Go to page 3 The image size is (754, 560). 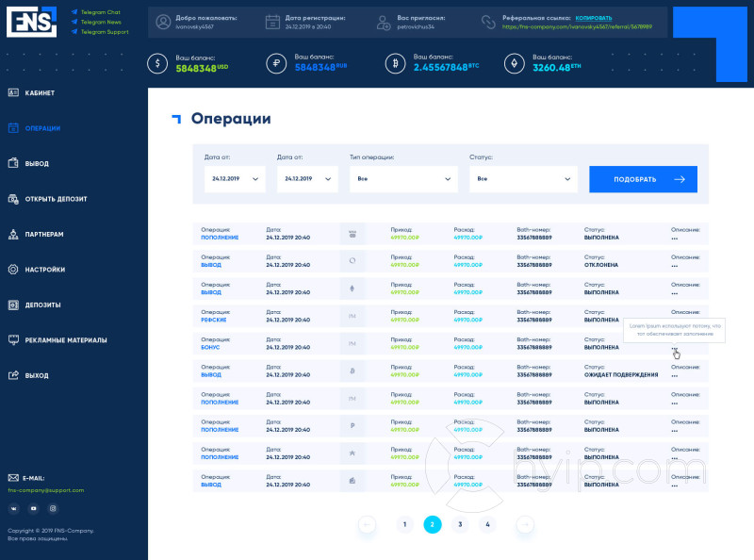460,524
